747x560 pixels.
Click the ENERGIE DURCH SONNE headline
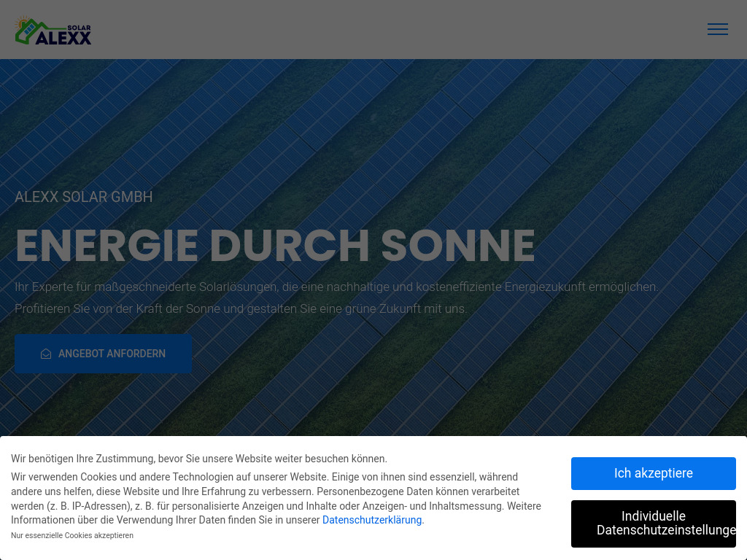(275, 246)
